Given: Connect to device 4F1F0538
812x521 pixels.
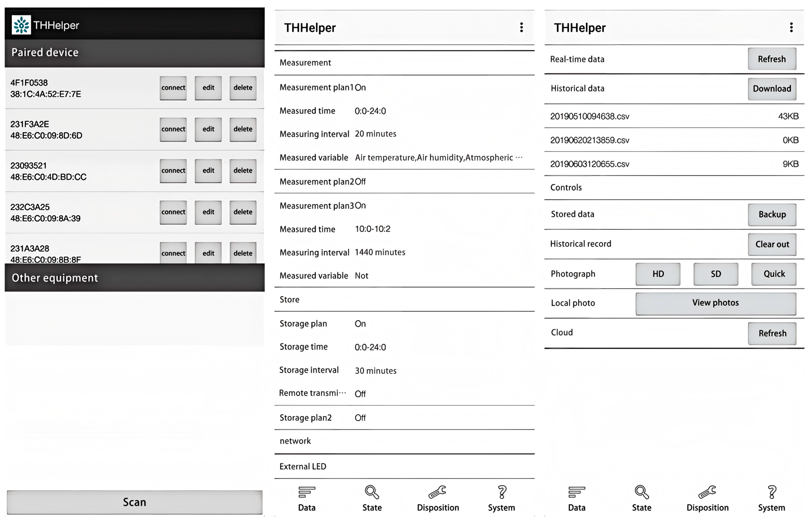Looking at the screenshot, I should (173, 88).
